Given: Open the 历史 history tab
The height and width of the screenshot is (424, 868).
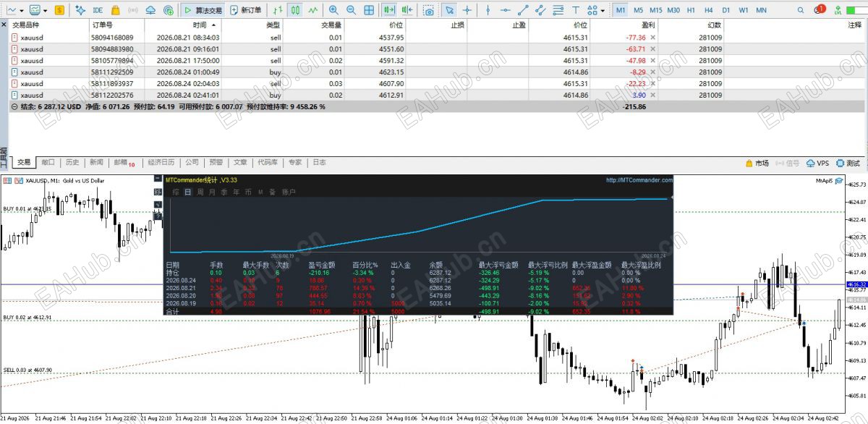Looking at the screenshot, I should click(72, 164).
